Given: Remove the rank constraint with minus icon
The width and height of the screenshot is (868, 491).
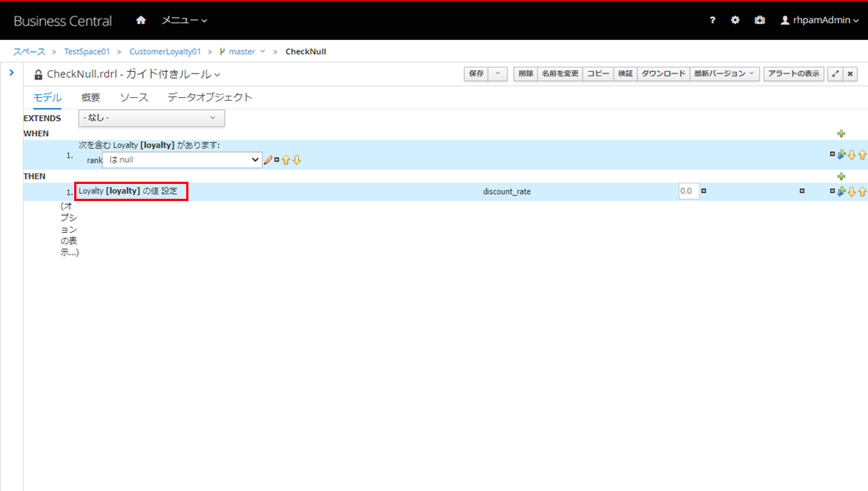Looking at the screenshot, I should tap(277, 159).
